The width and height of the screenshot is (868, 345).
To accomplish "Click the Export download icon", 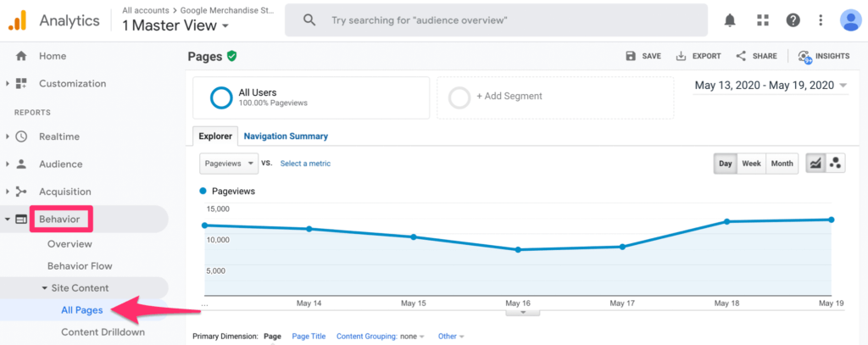I will [682, 56].
